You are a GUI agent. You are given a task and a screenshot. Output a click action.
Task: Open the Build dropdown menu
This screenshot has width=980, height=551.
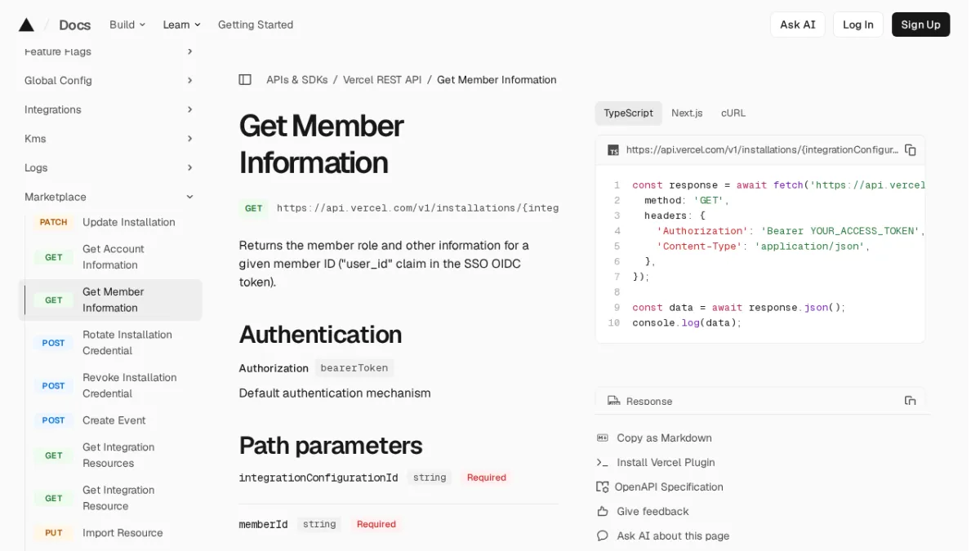click(127, 24)
